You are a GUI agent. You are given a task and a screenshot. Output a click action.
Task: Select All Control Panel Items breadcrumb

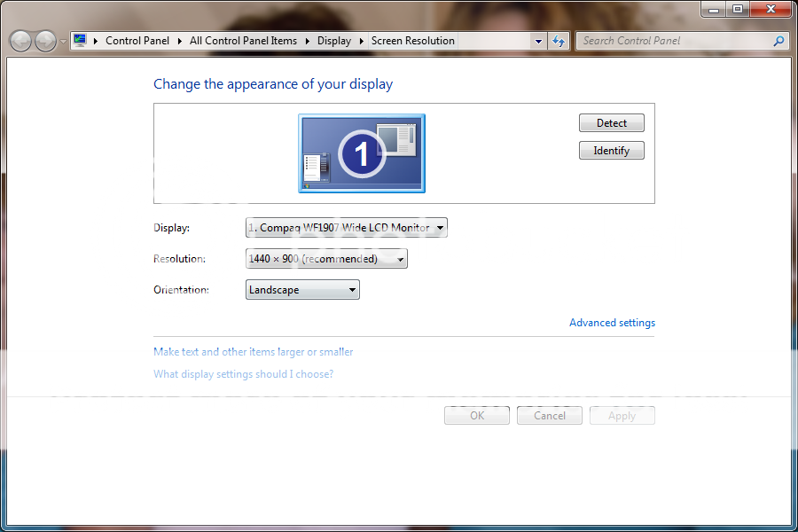(x=243, y=41)
